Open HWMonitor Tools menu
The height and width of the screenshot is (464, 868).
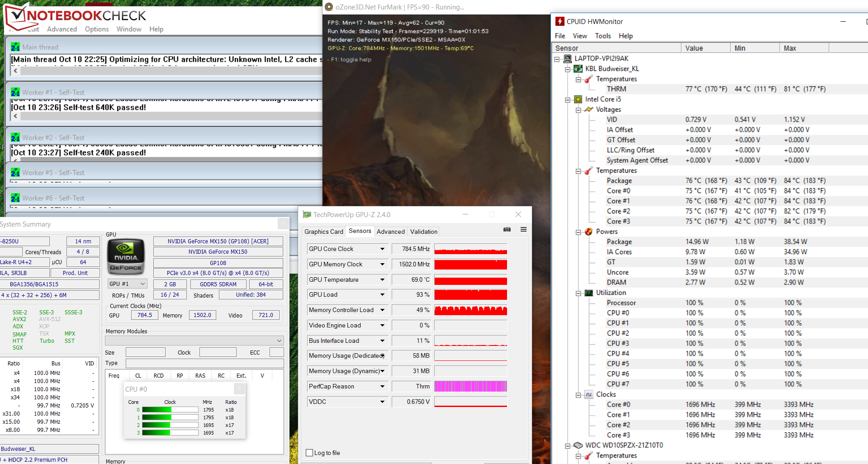(603, 36)
